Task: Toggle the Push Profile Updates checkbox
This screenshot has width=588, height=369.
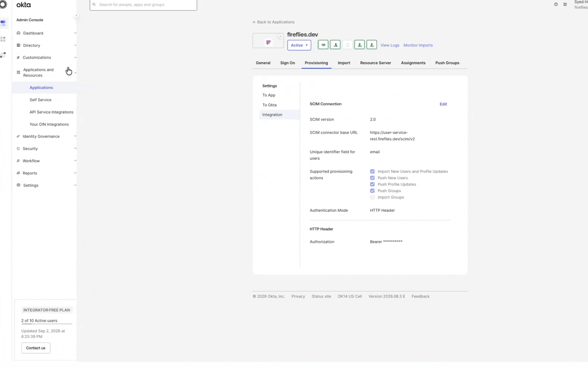Action: 372,184
